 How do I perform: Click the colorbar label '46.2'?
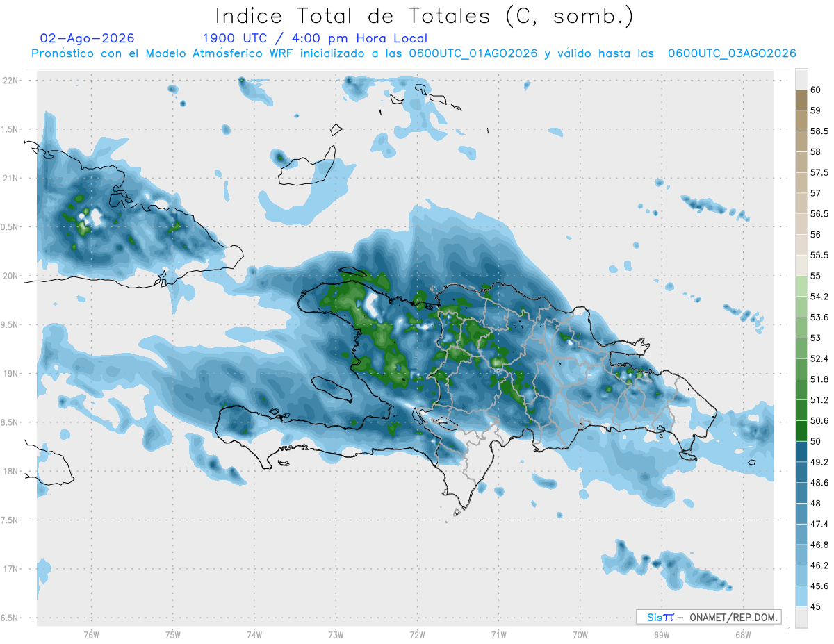[x=820, y=565]
